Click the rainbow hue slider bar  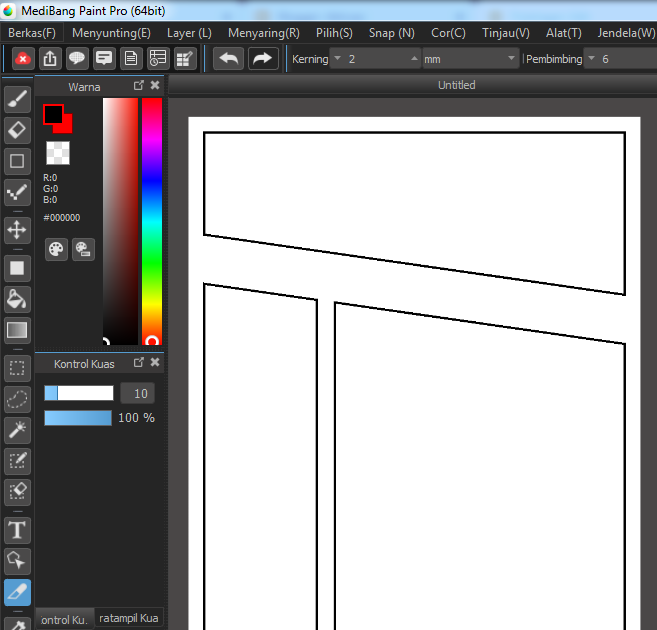point(152,222)
